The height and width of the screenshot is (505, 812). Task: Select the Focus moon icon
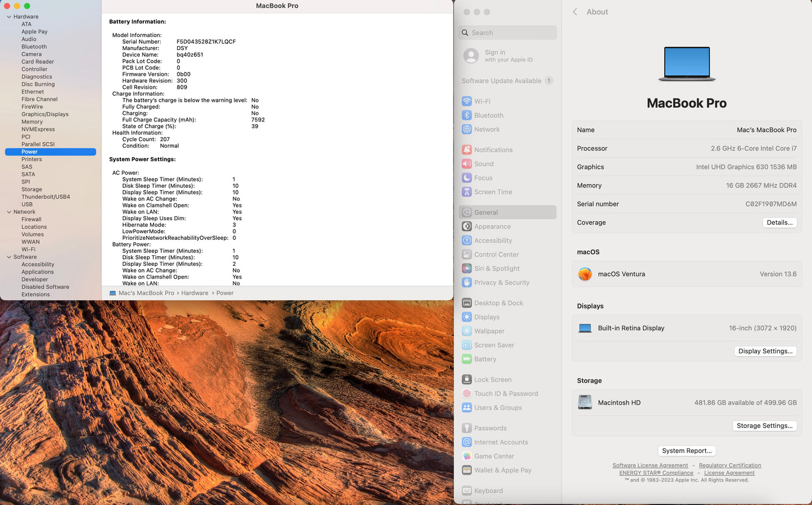pyautogui.click(x=466, y=178)
